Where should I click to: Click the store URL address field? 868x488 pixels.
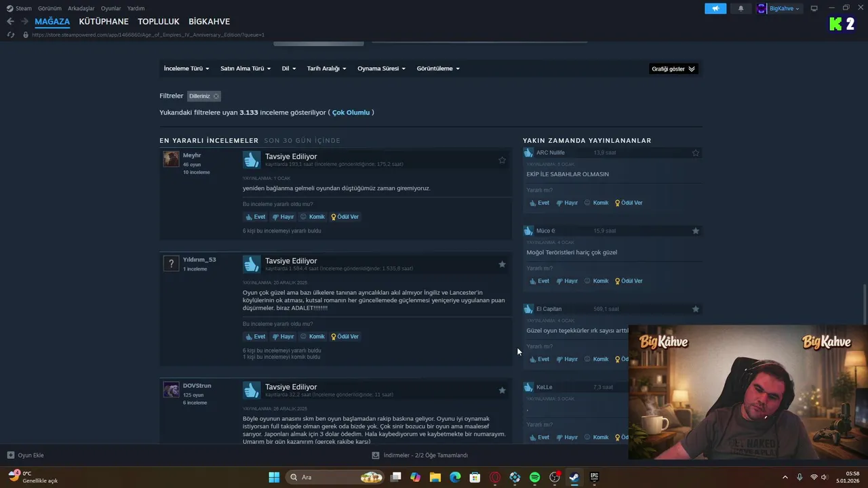148,35
